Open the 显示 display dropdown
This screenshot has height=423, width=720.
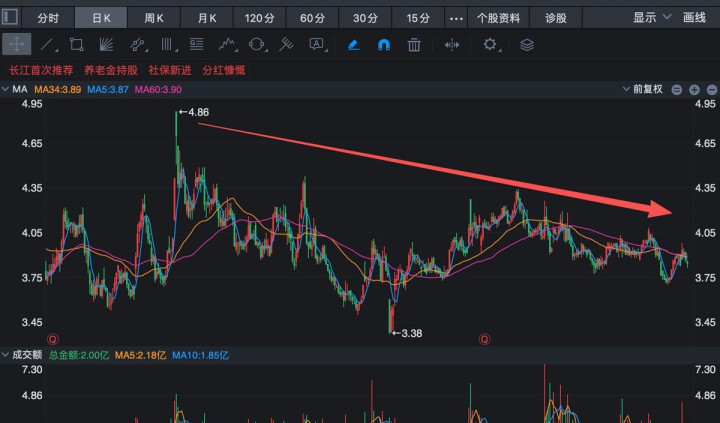(x=650, y=18)
